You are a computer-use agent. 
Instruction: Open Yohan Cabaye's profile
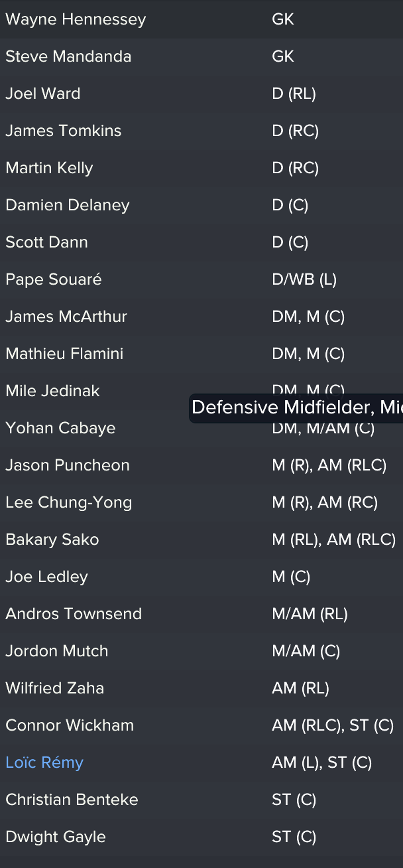tap(60, 428)
